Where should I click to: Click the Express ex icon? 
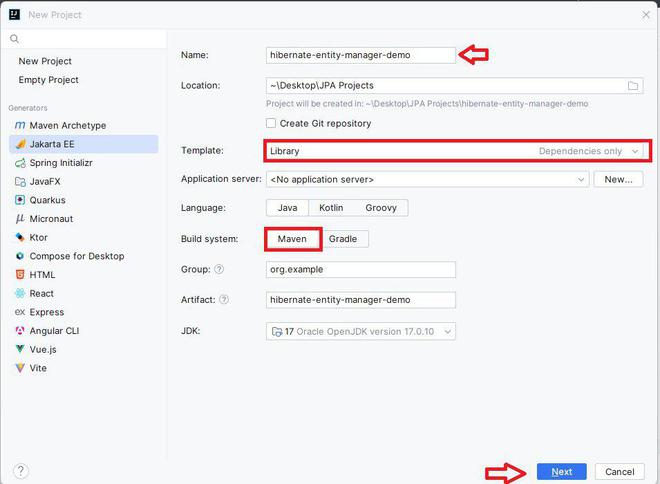pyautogui.click(x=20, y=312)
